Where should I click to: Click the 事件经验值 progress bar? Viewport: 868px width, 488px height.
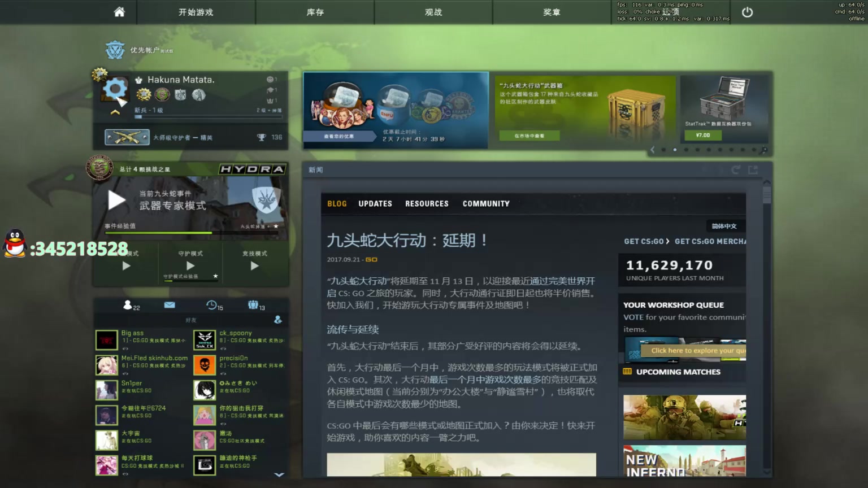(x=191, y=233)
